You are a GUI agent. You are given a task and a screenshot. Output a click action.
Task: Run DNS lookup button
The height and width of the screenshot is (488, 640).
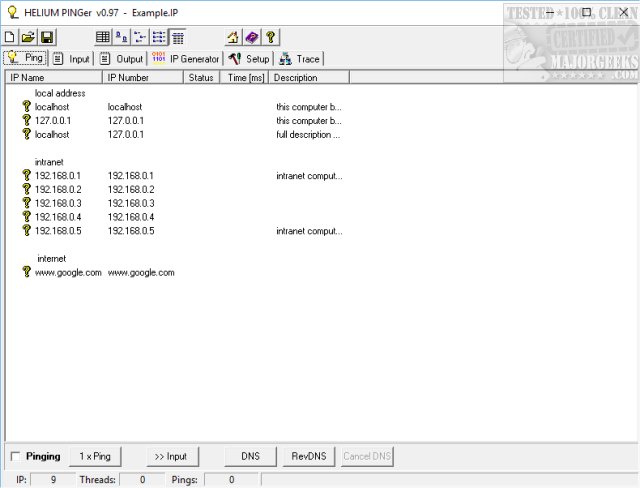(x=250, y=456)
